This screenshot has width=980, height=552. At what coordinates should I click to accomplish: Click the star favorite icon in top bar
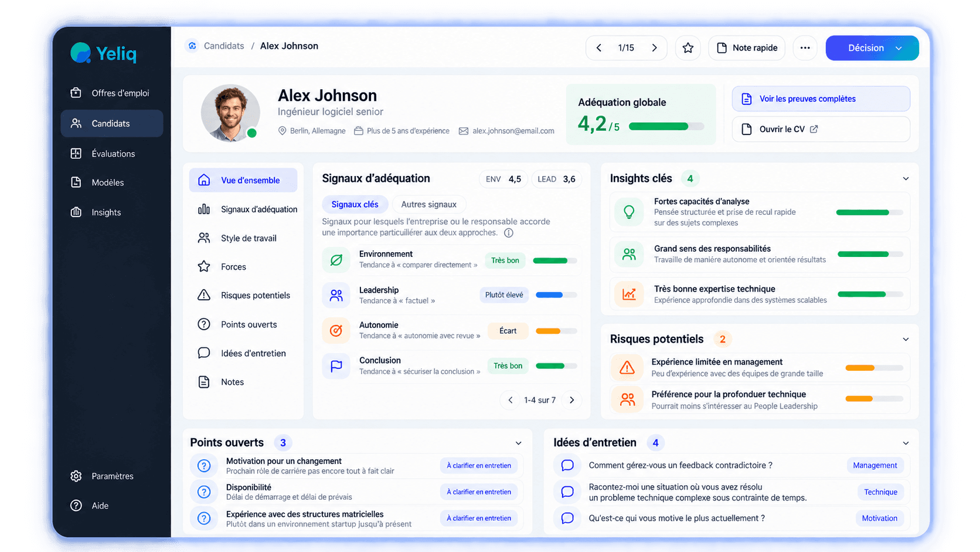tap(688, 48)
